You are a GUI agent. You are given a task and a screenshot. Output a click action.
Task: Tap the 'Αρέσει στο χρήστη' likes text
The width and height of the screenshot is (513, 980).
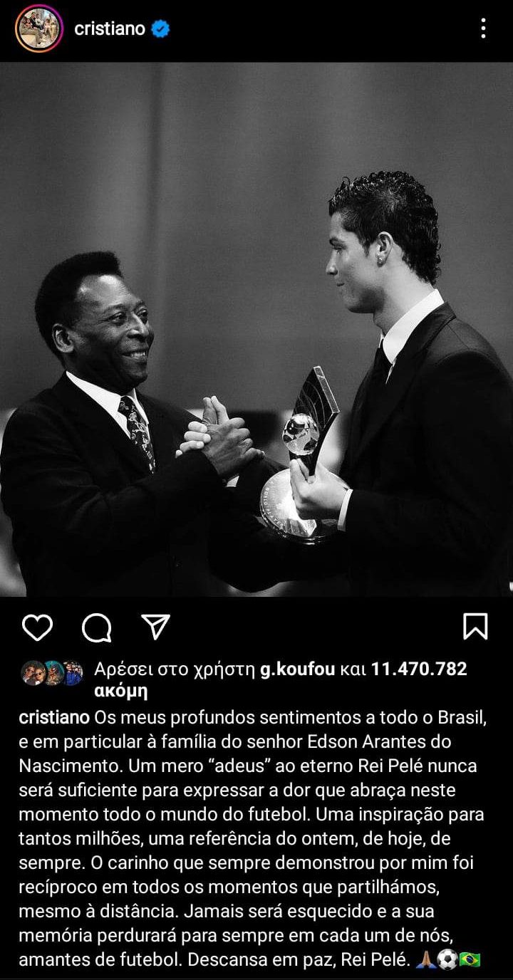[175, 669]
